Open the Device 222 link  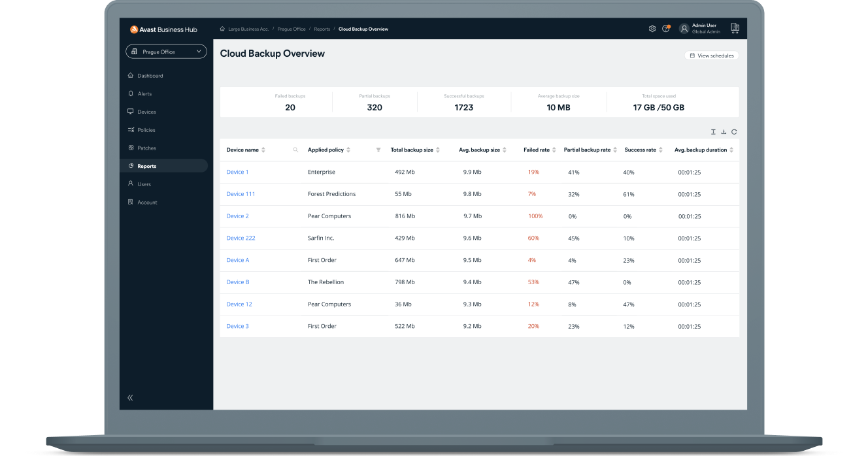point(241,238)
